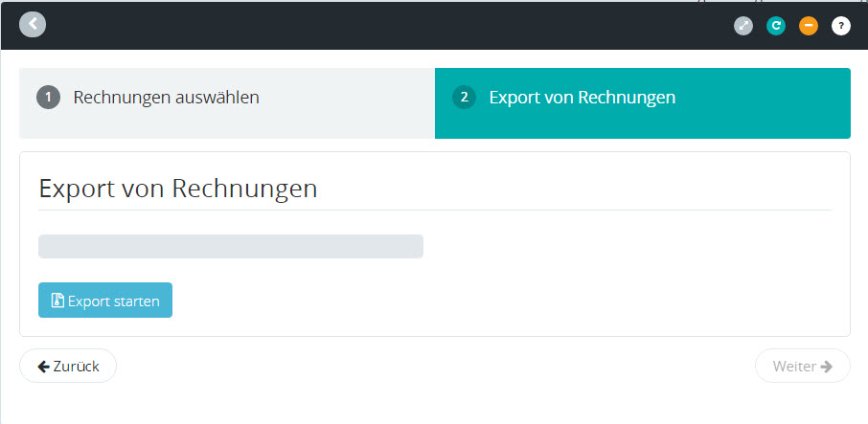Click the file icon on Export starten
This screenshot has height=424, width=868.
(x=57, y=301)
